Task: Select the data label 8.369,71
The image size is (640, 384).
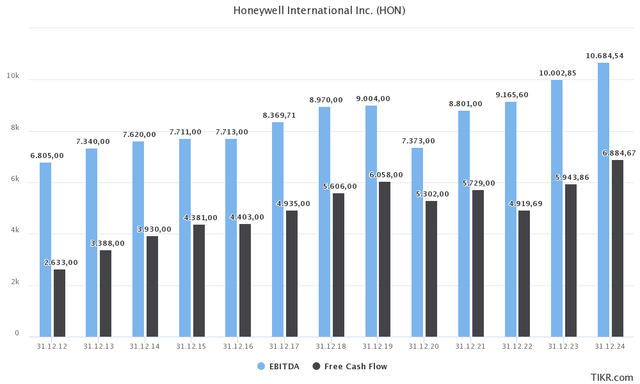Action: (279, 115)
